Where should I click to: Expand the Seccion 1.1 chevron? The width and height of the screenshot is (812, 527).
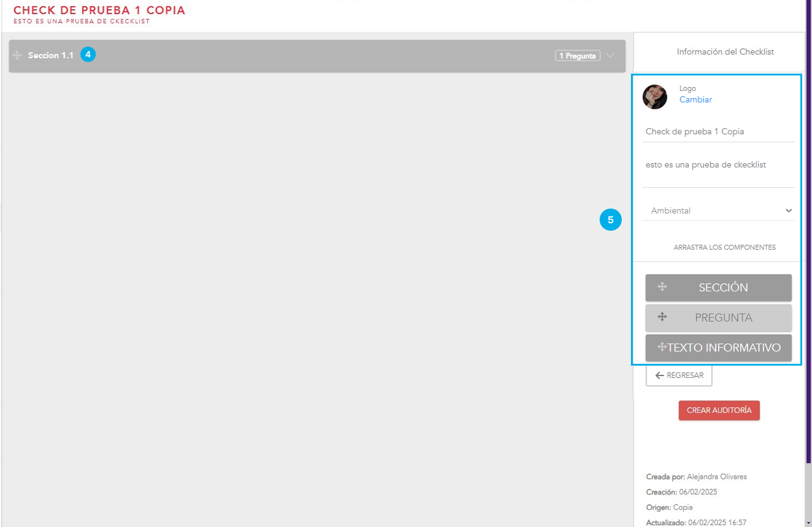click(x=609, y=55)
